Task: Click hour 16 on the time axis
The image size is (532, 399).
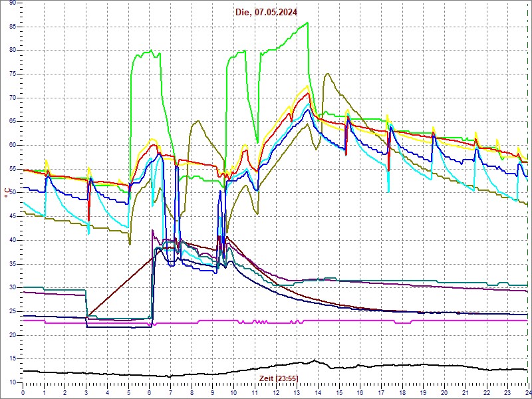Action: (360, 392)
